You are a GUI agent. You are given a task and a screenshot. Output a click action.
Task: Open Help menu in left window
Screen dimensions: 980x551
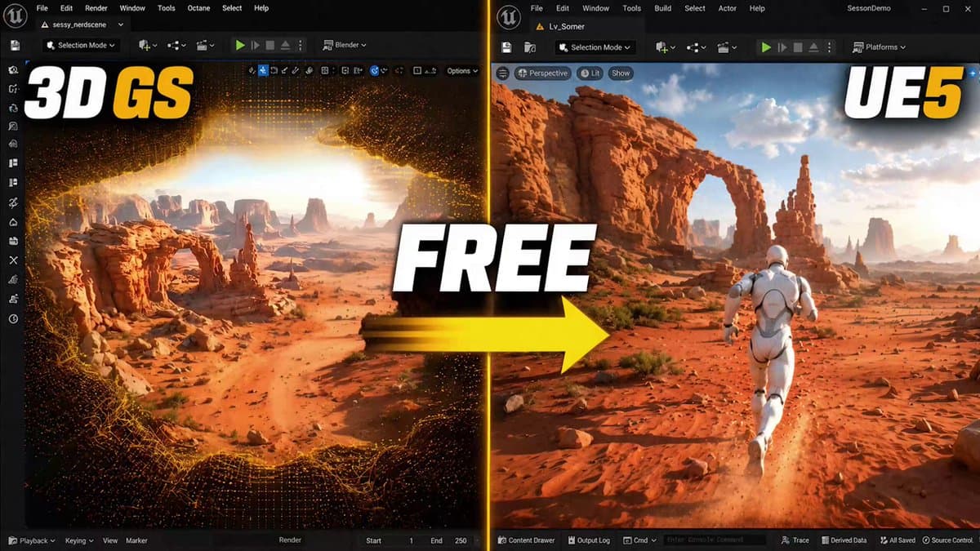click(x=261, y=8)
